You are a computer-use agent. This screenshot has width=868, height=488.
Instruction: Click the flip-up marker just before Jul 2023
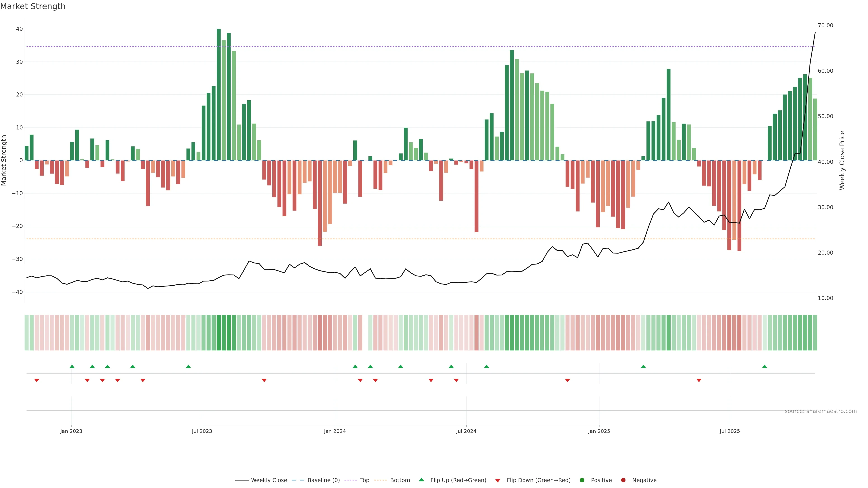(x=188, y=366)
